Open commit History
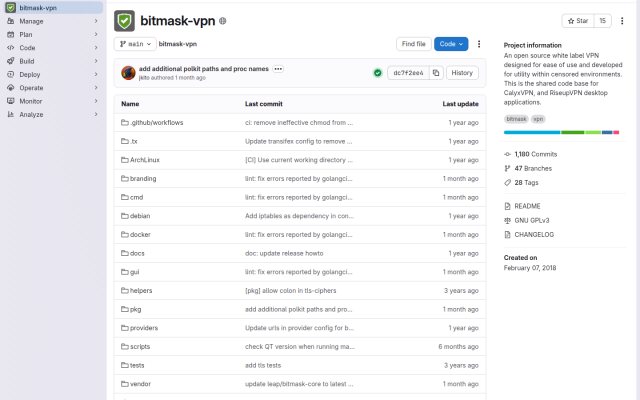The width and height of the screenshot is (640, 400). 462,73
